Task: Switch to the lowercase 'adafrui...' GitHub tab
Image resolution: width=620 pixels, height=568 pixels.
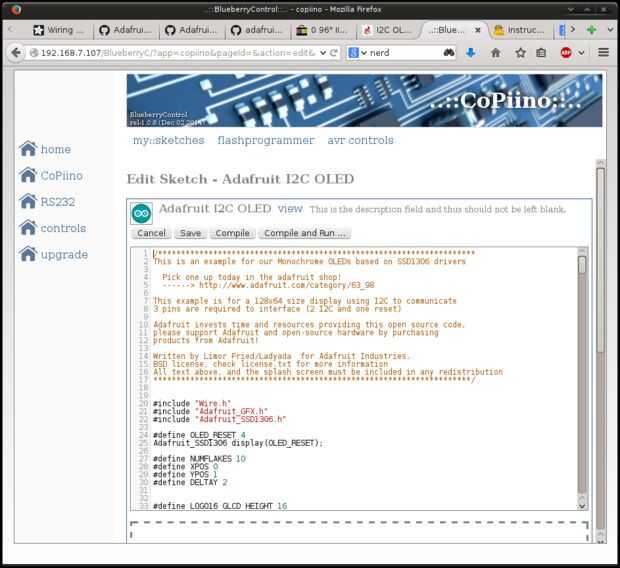Action: coord(257,30)
